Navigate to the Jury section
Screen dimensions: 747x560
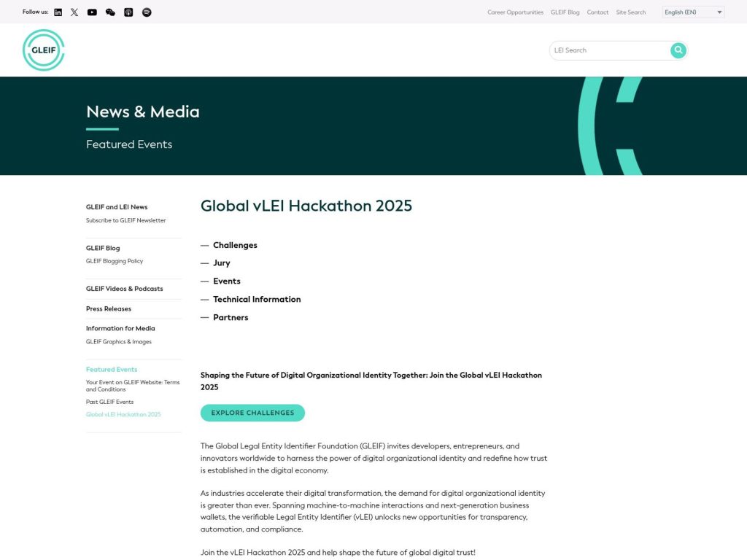tap(223, 262)
